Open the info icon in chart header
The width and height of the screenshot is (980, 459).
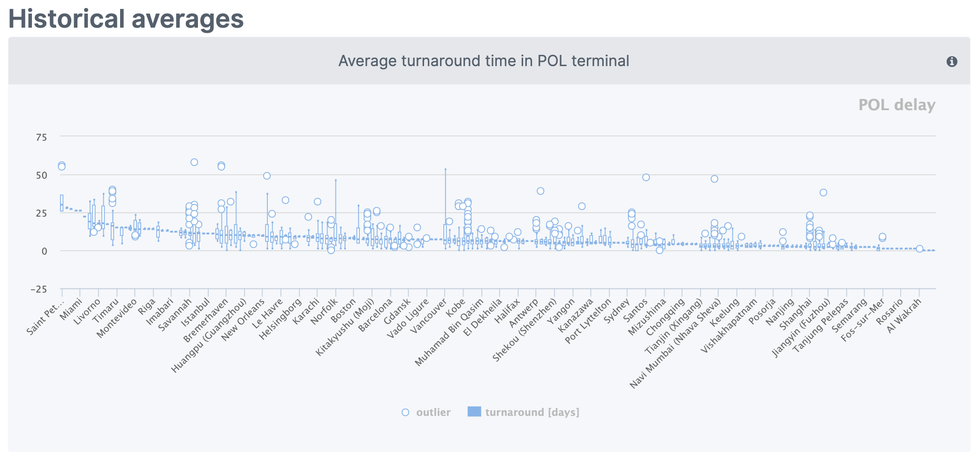pyautogui.click(x=951, y=61)
